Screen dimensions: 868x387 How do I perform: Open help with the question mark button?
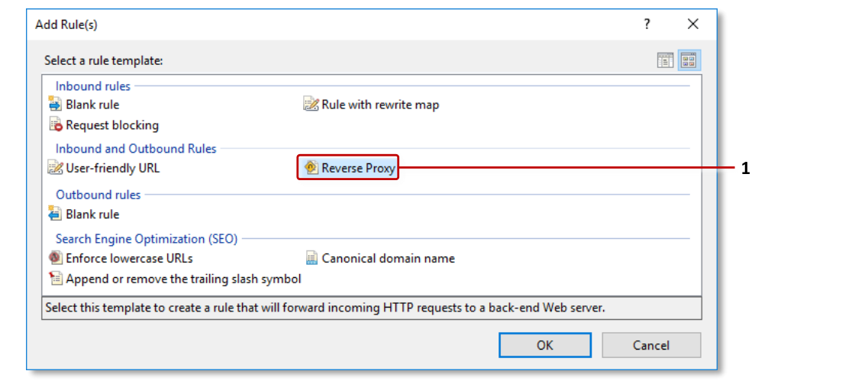tap(647, 24)
